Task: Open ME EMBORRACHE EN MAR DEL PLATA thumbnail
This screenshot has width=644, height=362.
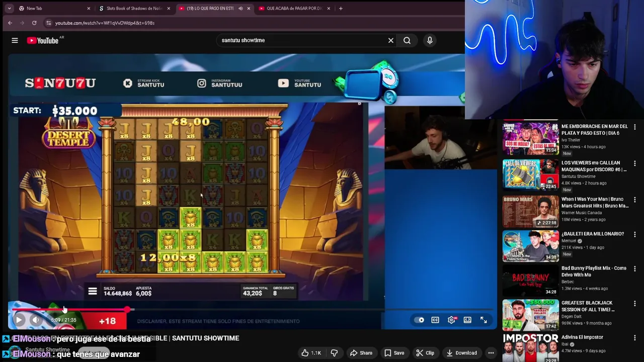Action: (x=530, y=138)
